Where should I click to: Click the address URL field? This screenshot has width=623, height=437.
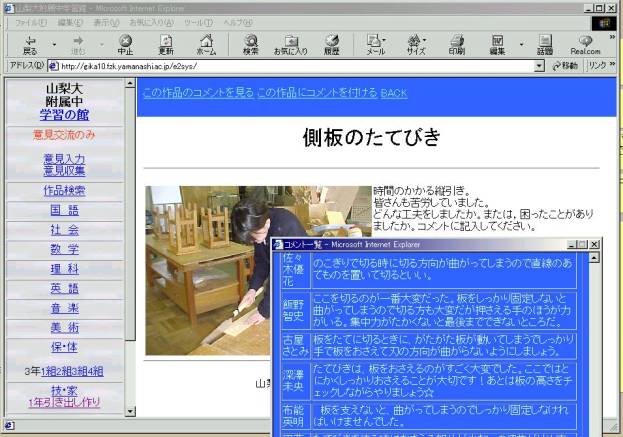[x=296, y=66]
